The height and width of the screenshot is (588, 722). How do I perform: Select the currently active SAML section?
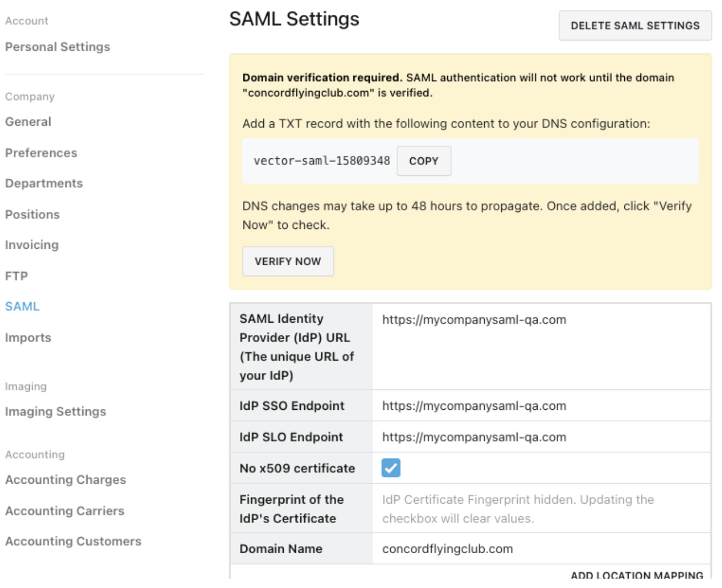(22, 306)
